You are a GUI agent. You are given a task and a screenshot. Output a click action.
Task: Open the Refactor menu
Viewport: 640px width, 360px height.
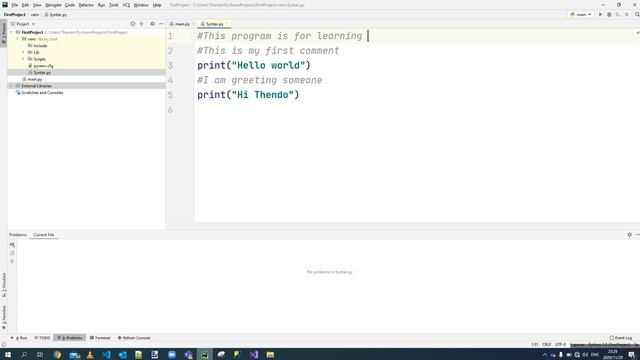coord(86,5)
